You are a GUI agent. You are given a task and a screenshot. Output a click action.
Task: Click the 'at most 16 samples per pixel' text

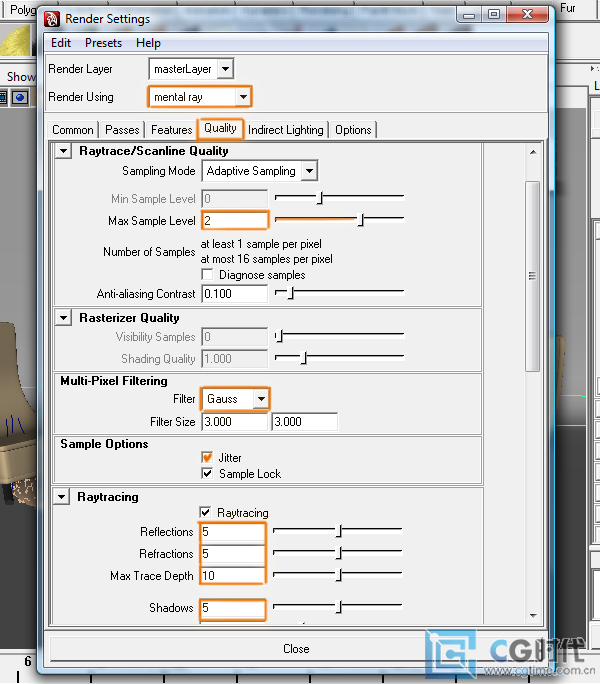click(x=267, y=259)
